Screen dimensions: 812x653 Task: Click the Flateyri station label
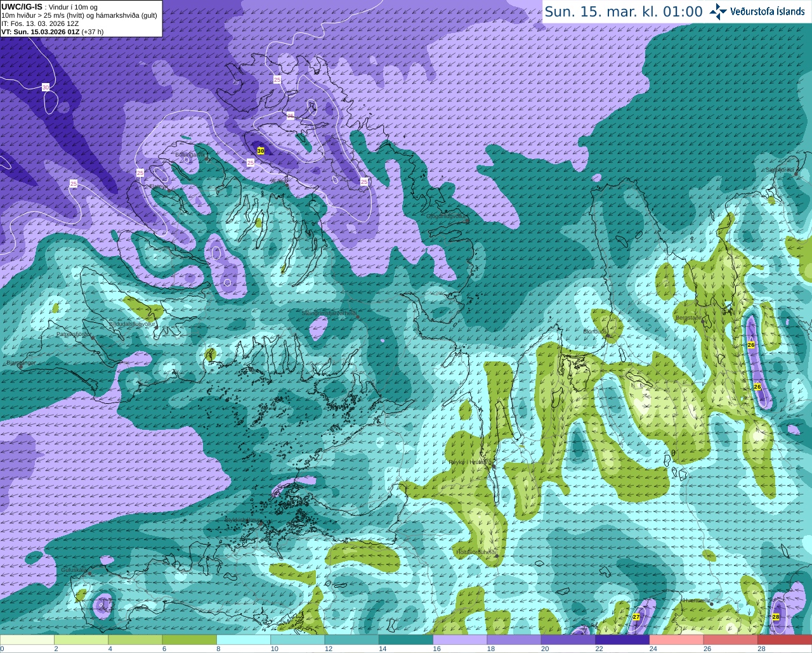point(158,186)
